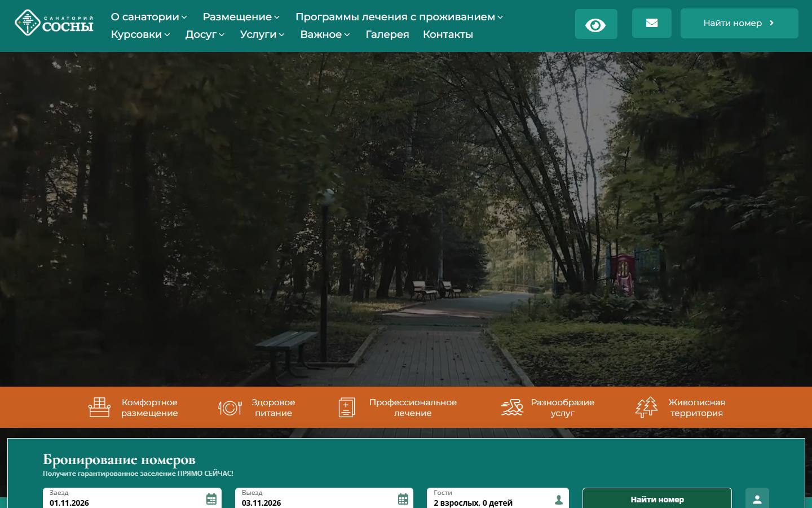Expand Программы лечения с проживанием menu

[399, 17]
